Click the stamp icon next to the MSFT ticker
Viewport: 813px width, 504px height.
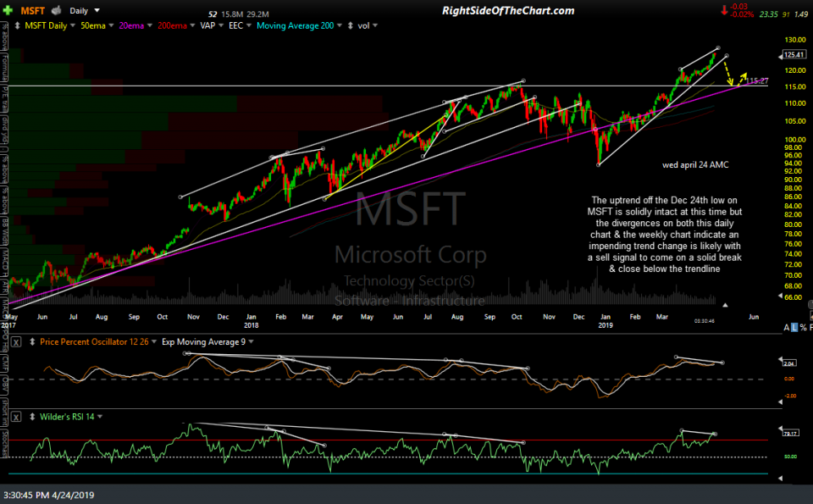(x=56, y=11)
